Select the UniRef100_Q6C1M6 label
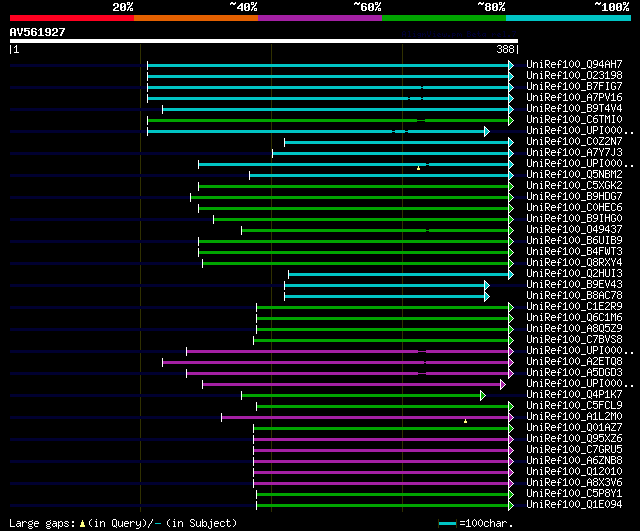The height and width of the screenshot is (531, 640). [574, 318]
